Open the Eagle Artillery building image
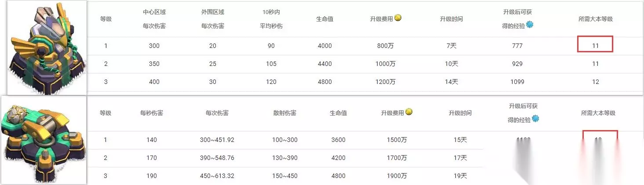Image resolution: width=644 pixels, height=185 pixels. [x=47, y=47]
